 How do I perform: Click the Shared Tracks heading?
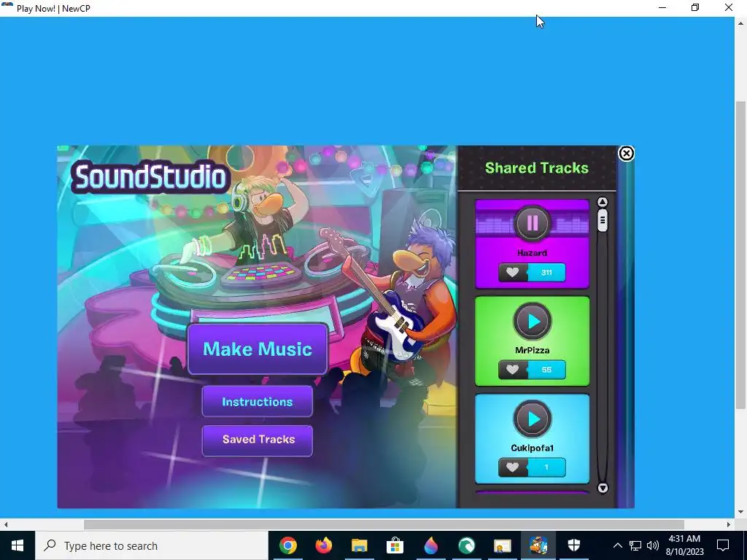[x=536, y=168]
